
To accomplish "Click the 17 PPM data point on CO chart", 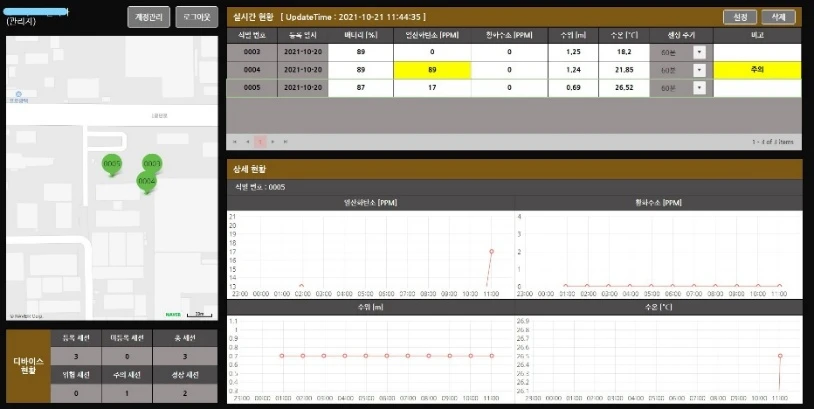I will coord(491,252).
